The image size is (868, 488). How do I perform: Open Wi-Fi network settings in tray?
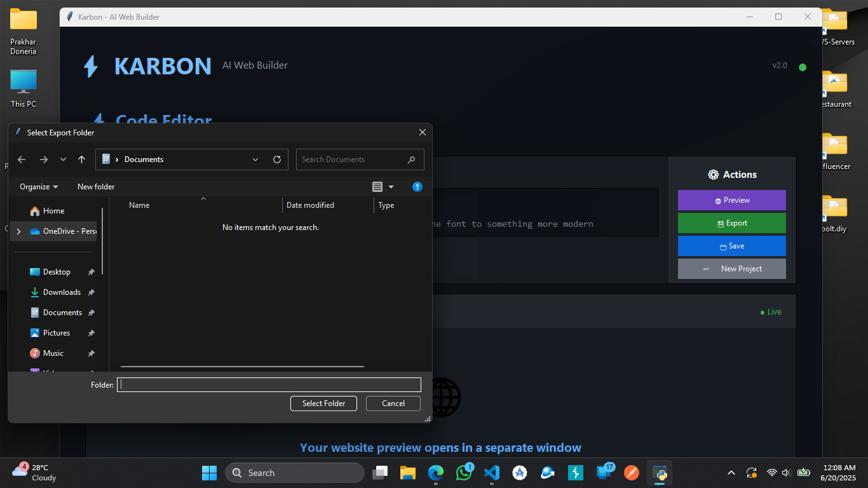pos(771,473)
